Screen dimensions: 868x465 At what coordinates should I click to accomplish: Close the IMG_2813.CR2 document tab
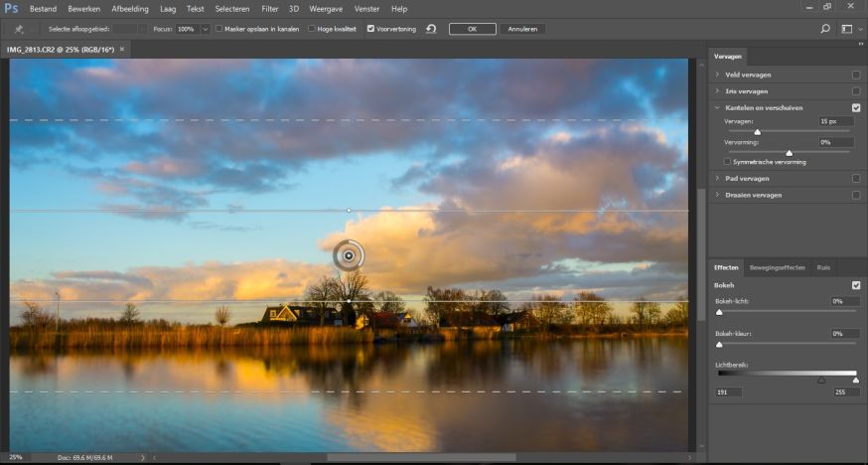pyautogui.click(x=122, y=49)
